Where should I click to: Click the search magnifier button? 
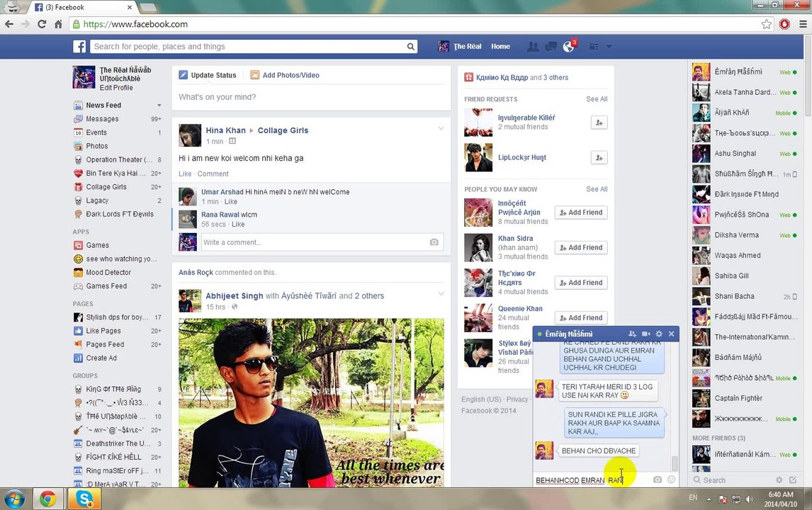point(411,47)
